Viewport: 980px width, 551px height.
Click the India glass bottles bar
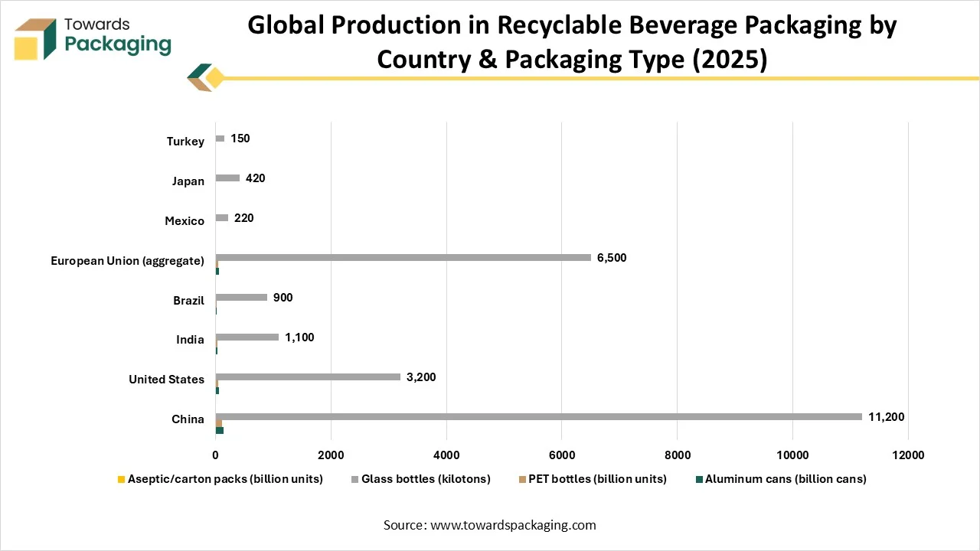[x=247, y=337]
